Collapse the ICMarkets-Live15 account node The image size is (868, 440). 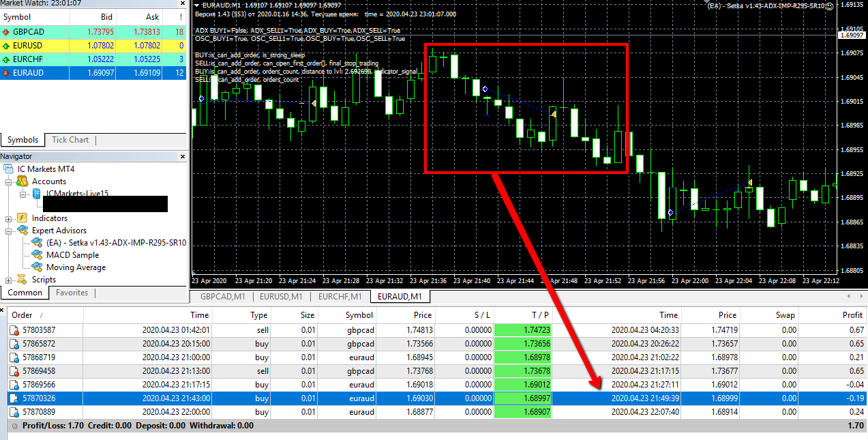click(x=23, y=194)
